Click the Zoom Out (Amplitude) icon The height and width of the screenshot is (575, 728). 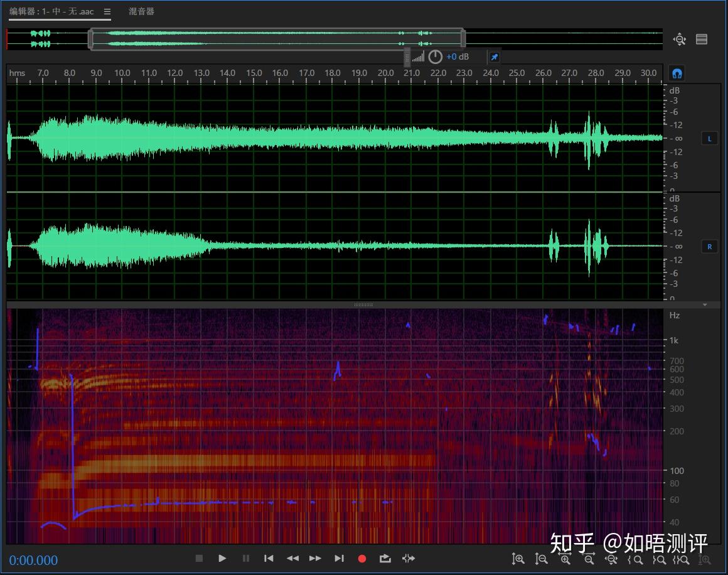coord(541,559)
